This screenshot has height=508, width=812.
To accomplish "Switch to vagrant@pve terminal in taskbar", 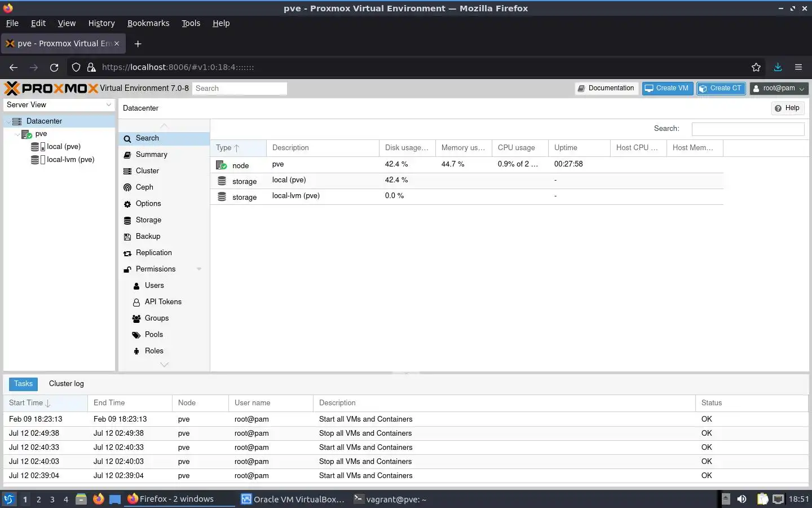I will point(390,499).
